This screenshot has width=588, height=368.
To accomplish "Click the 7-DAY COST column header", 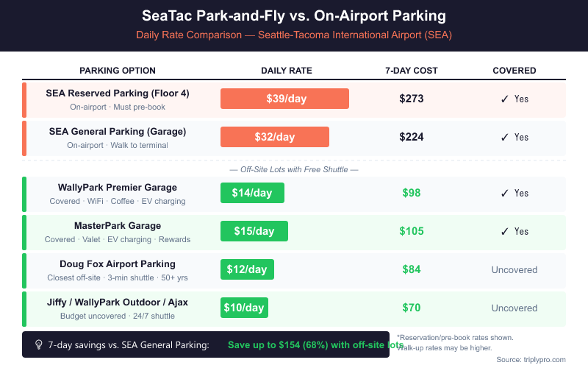I will tap(412, 71).
